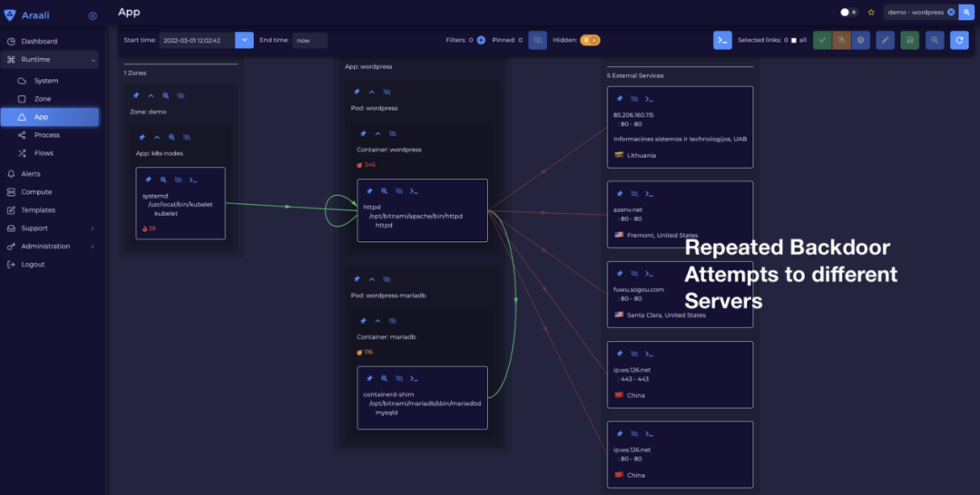Pin the 85.206.160.115 Lithuania service

620,99
